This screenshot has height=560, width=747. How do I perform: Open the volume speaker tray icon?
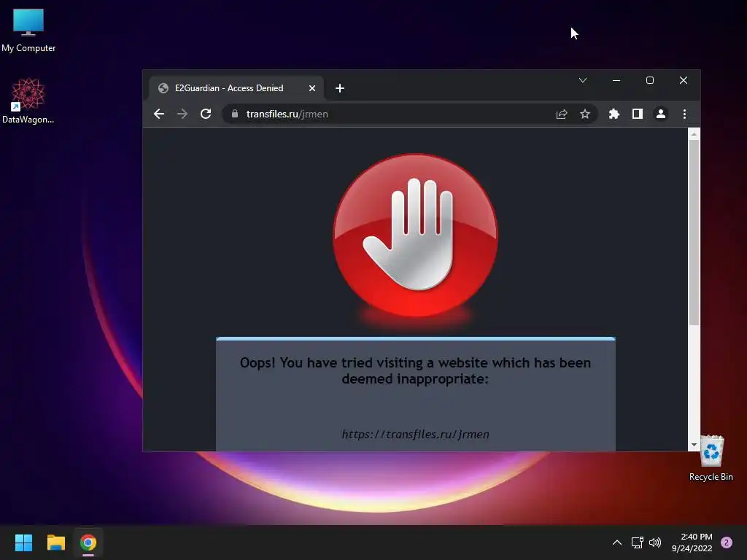655,542
